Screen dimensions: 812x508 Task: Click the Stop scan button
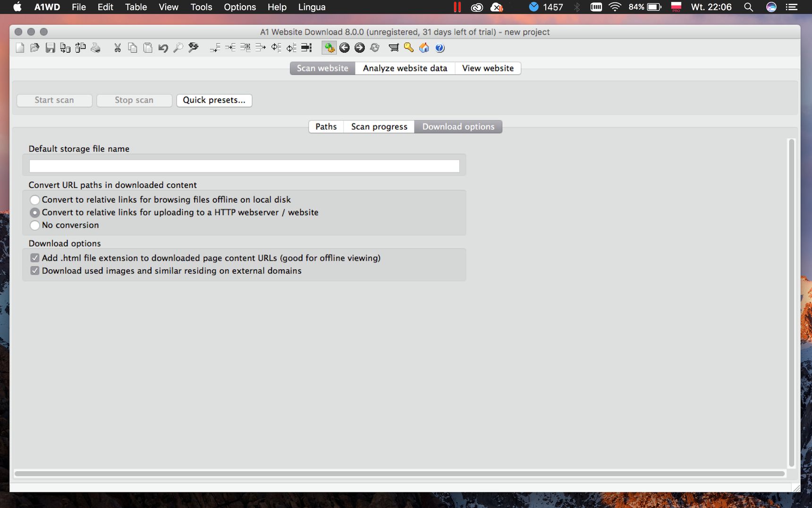134,100
